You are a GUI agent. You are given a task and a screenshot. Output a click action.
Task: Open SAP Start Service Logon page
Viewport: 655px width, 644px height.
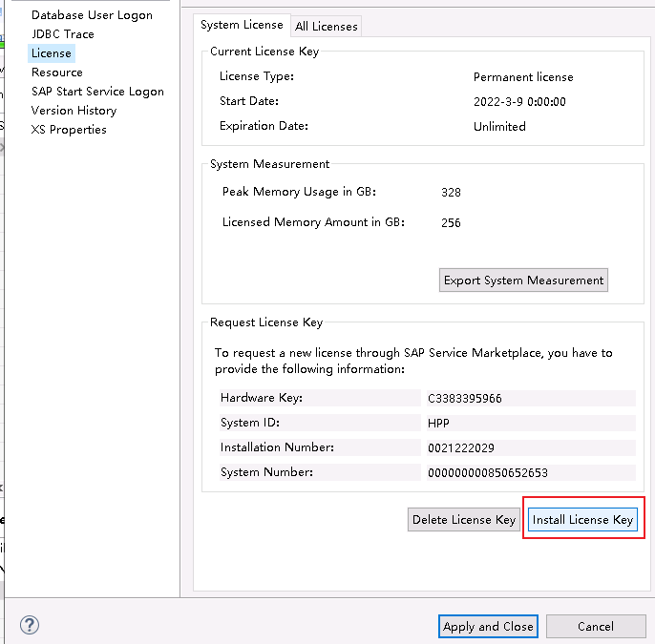[x=97, y=92]
